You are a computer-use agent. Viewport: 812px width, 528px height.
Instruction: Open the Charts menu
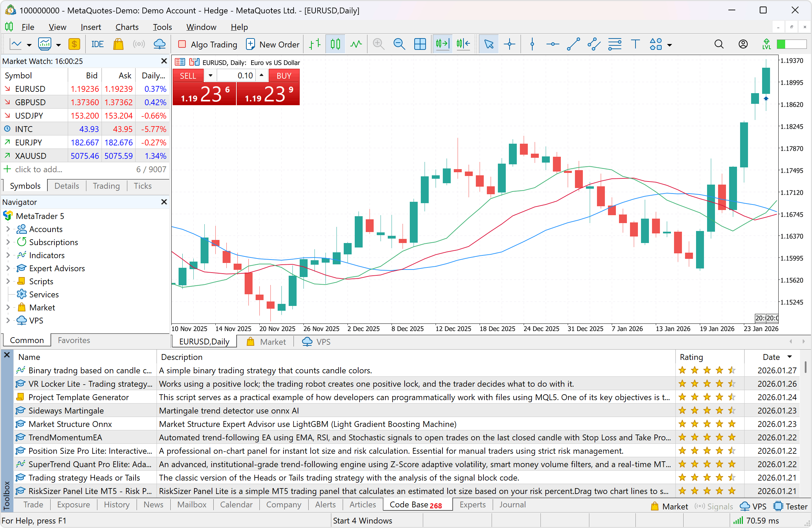point(127,27)
